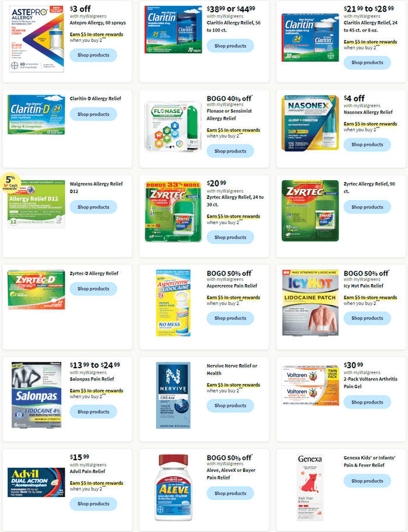
Task: Shop products for Aleve, AleveX or Bayer
Action: click(x=230, y=494)
